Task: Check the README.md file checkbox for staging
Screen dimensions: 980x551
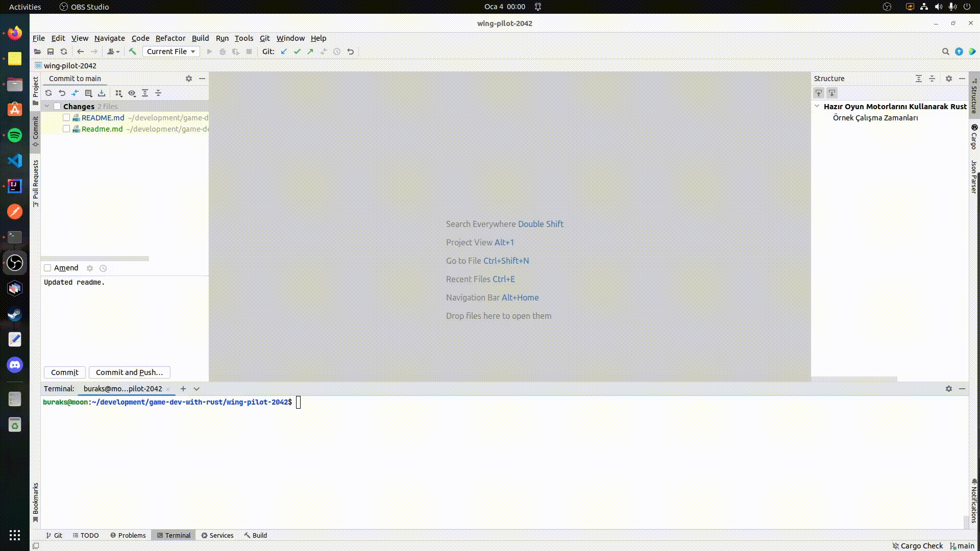Action: (67, 117)
